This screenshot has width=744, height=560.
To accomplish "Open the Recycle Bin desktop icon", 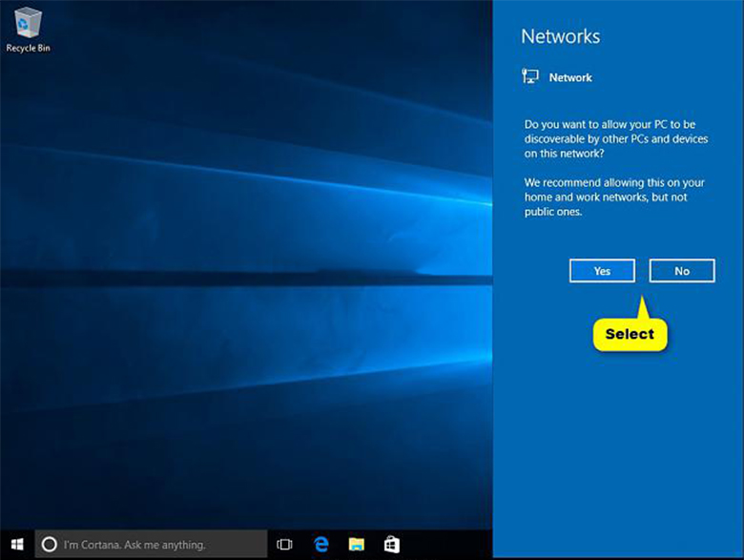I will 28,23.
